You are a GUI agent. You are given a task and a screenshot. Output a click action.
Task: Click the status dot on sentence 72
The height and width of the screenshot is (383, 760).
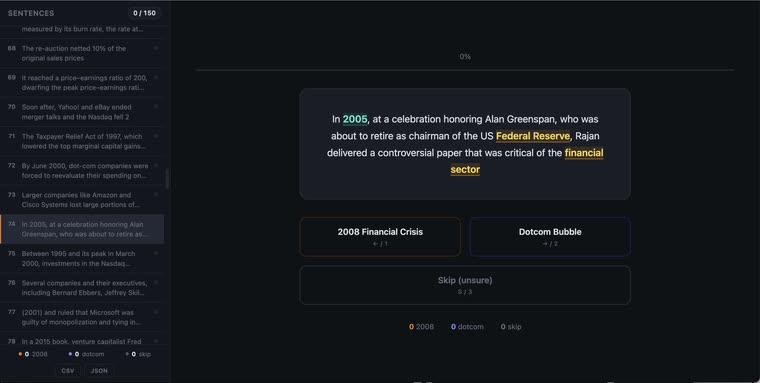tap(156, 165)
